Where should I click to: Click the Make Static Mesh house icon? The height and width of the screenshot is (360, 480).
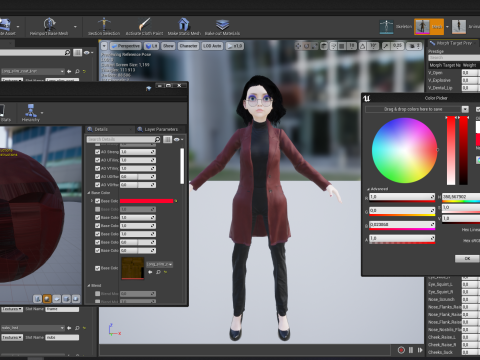click(x=184, y=24)
